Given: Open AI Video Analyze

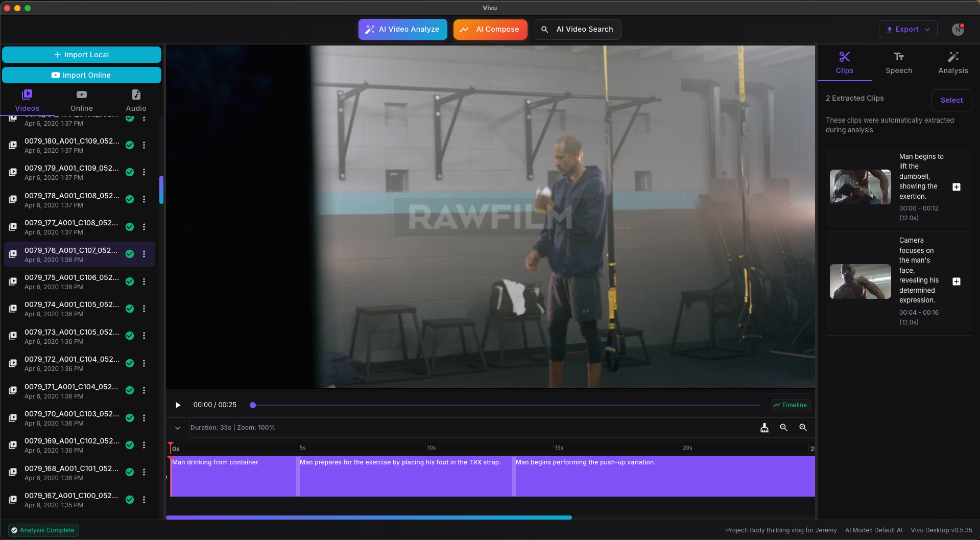Looking at the screenshot, I should pos(402,29).
